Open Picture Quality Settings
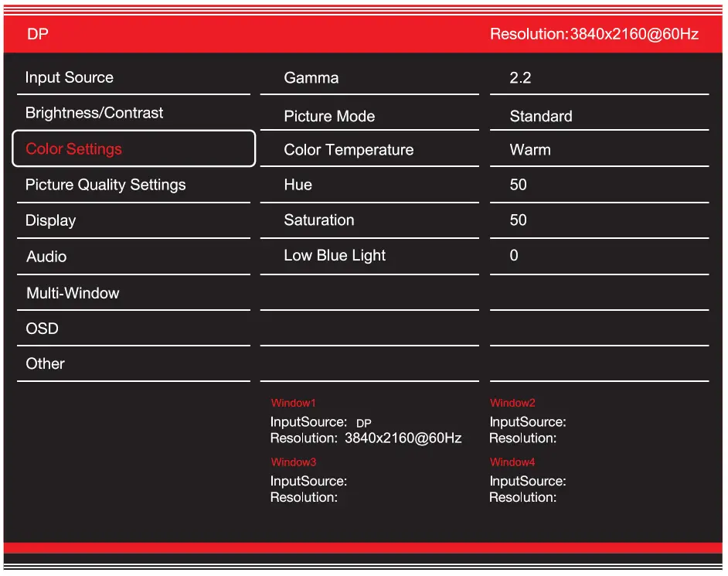This screenshot has height=576, width=728. pyautogui.click(x=104, y=185)
